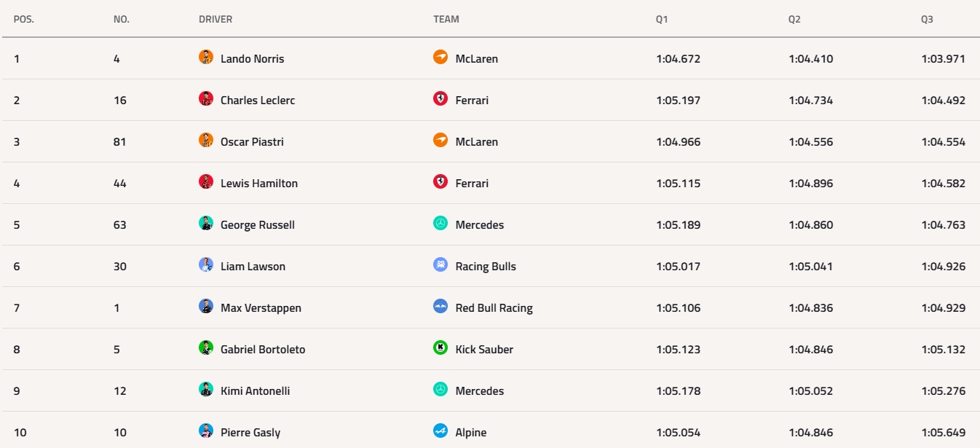Click the Q1 column header
The width and height of the screenshot is (980, 448).
click(661, 20)
